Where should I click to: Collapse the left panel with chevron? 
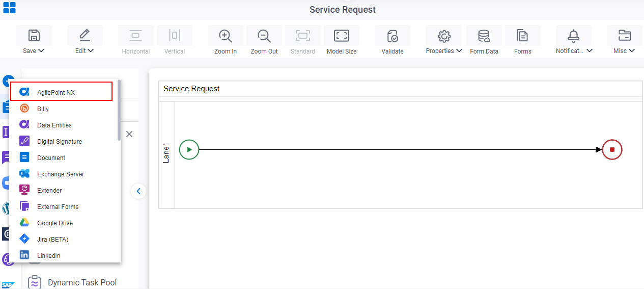pos(138,191)
